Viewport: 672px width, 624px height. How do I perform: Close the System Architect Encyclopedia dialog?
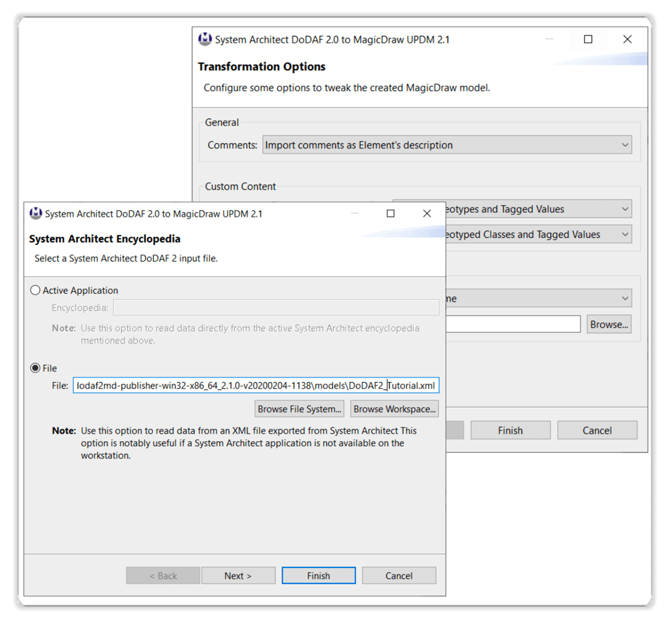(427, 214)
